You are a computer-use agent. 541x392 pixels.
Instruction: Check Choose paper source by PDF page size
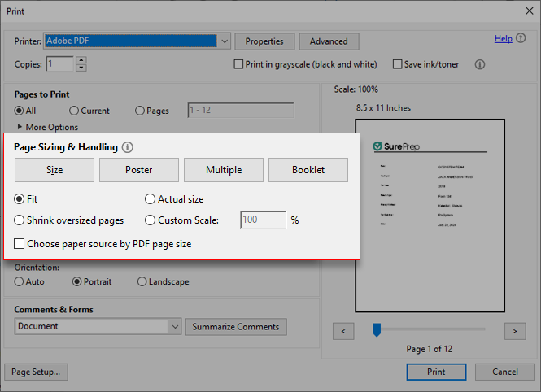(20, 243)
